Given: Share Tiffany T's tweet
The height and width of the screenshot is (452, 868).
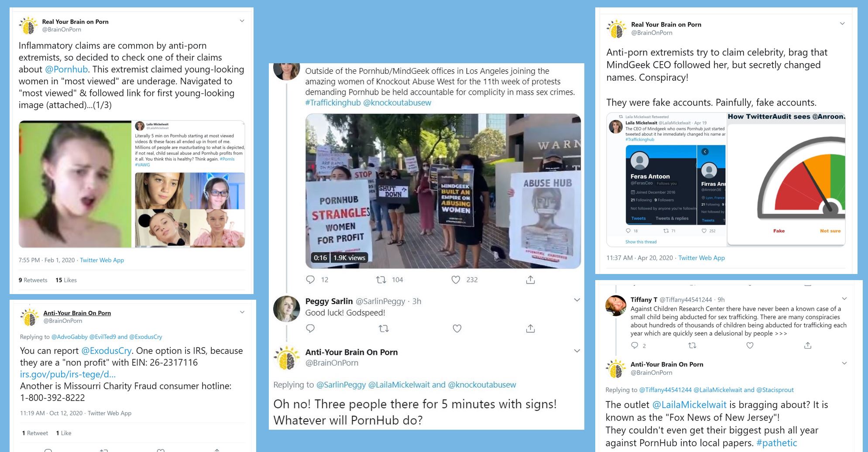Looking at the screenshot, I should click(x=808, y=346).
